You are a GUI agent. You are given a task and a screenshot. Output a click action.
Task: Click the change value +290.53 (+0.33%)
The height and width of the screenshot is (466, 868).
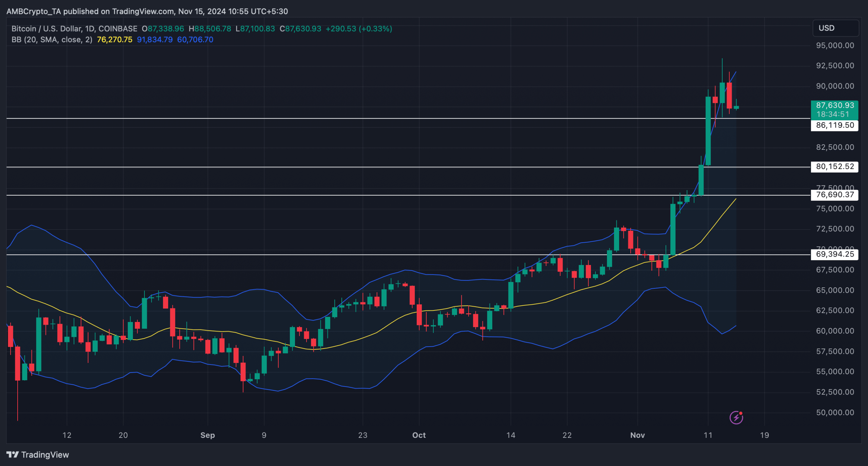click(359, 29)
